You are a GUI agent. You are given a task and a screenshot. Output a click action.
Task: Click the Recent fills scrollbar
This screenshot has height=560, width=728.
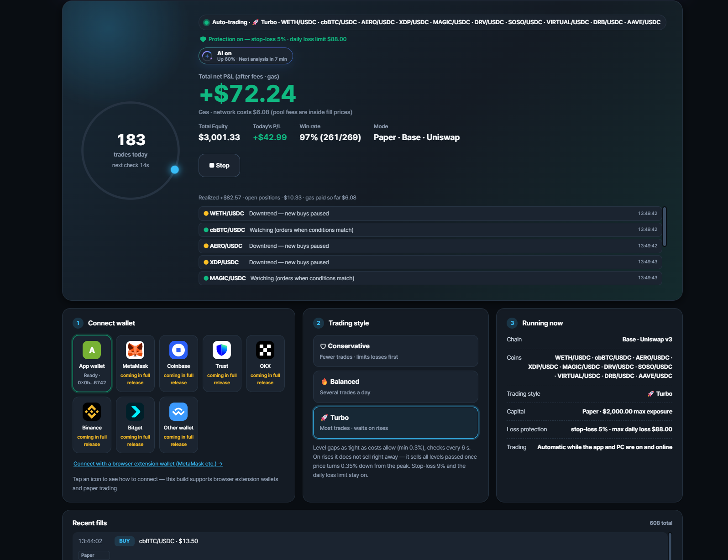670,546
